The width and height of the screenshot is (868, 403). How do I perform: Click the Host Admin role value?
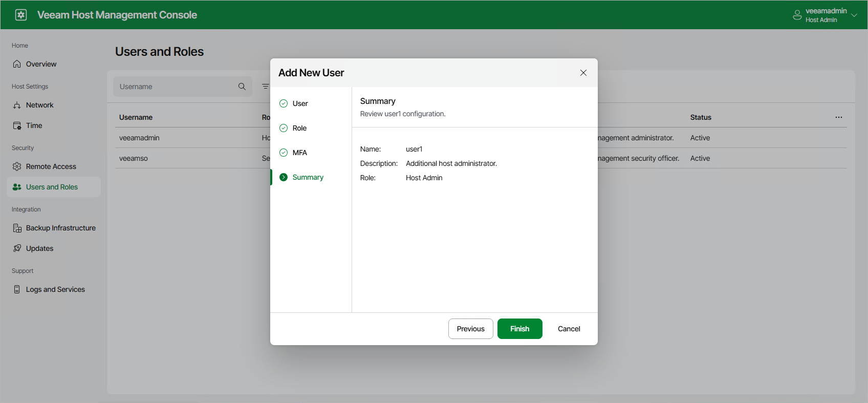point(424,178)
